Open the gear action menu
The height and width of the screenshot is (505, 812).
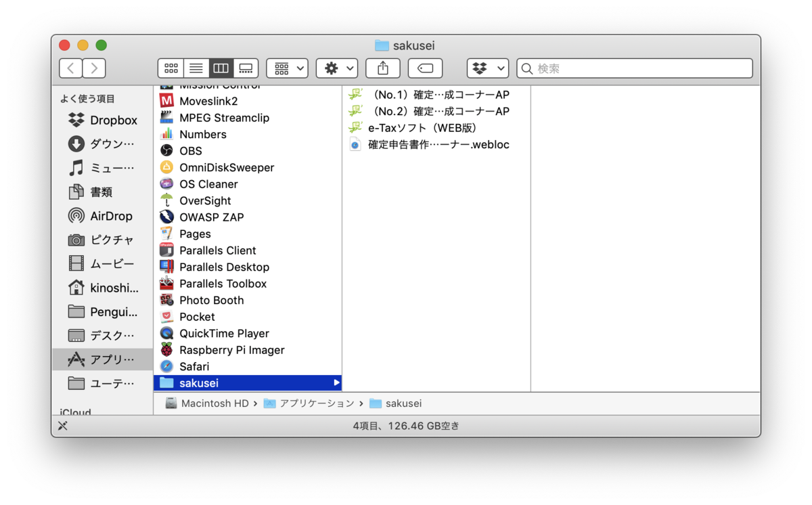(337, 68)
